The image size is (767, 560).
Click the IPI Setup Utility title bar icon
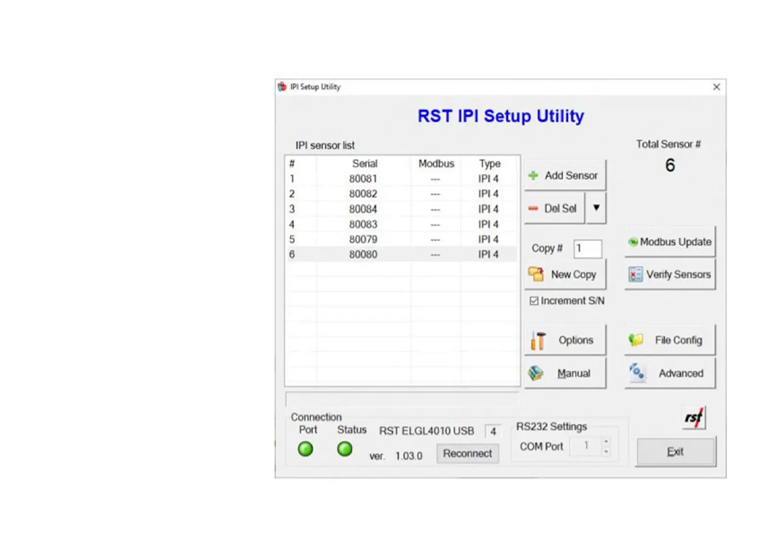[282, 87]
